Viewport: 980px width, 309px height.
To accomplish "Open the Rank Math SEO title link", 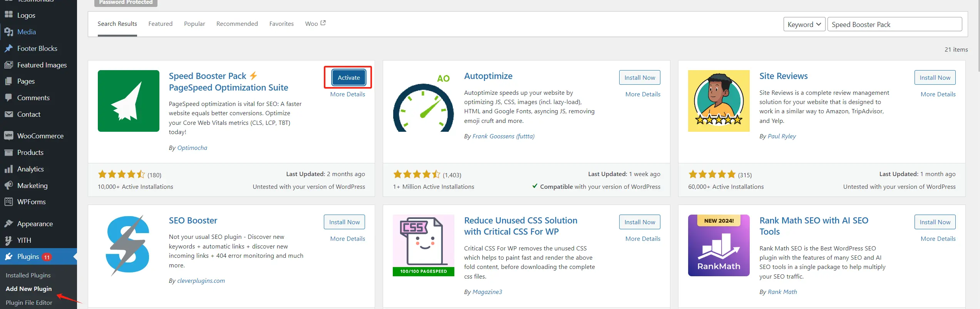I will pos(814,226).
